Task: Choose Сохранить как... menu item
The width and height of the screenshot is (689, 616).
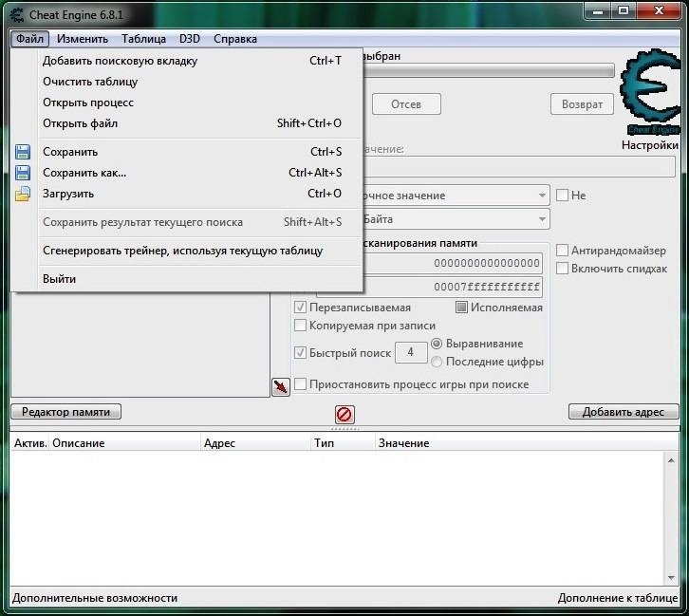Action: [187, 173]
